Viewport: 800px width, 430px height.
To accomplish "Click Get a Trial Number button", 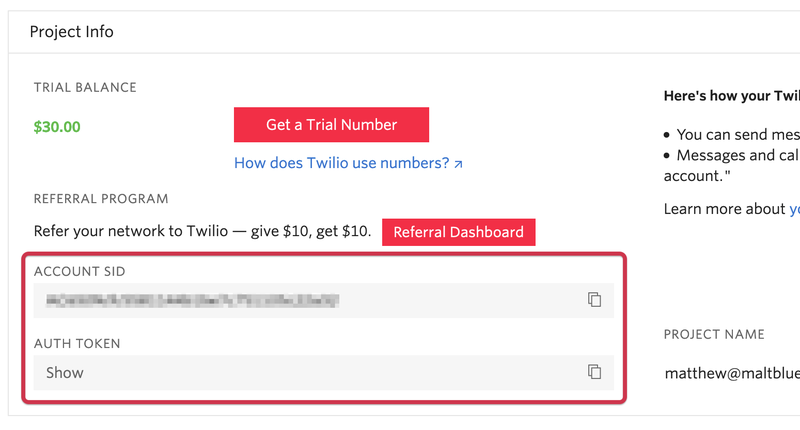I will 331,125.
